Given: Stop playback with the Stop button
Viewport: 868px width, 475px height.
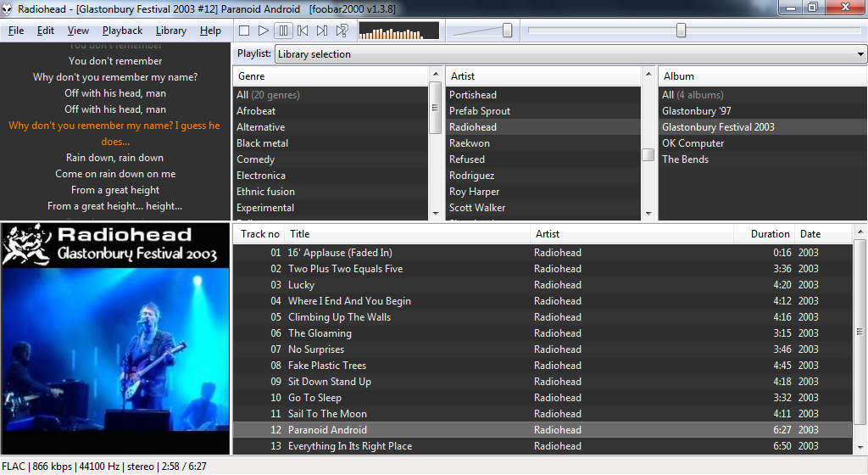Looking at the screenshot, I should (x=244, y=31).
